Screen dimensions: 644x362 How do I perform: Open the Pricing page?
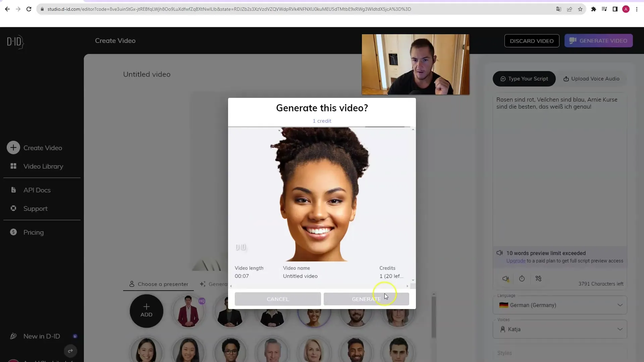33,232
